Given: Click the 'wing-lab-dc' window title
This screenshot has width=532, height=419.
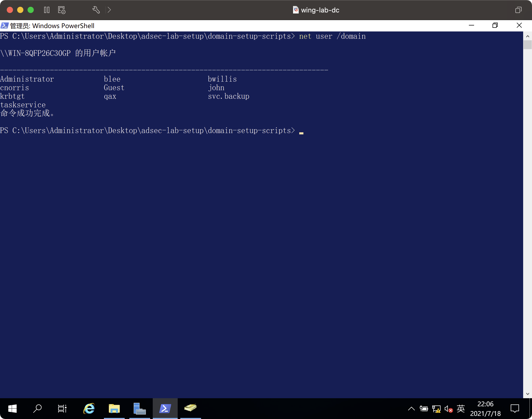Looking at the screenshot, I should click(x=320, y=10).
